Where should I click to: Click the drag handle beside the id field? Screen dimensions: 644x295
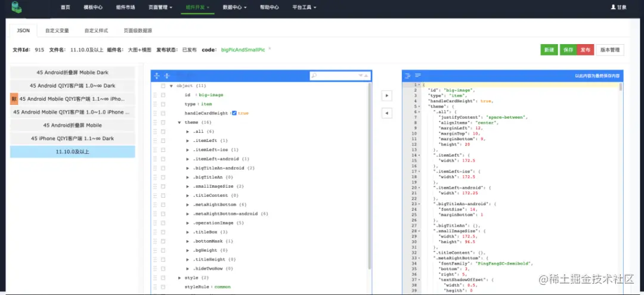(155, 95)
